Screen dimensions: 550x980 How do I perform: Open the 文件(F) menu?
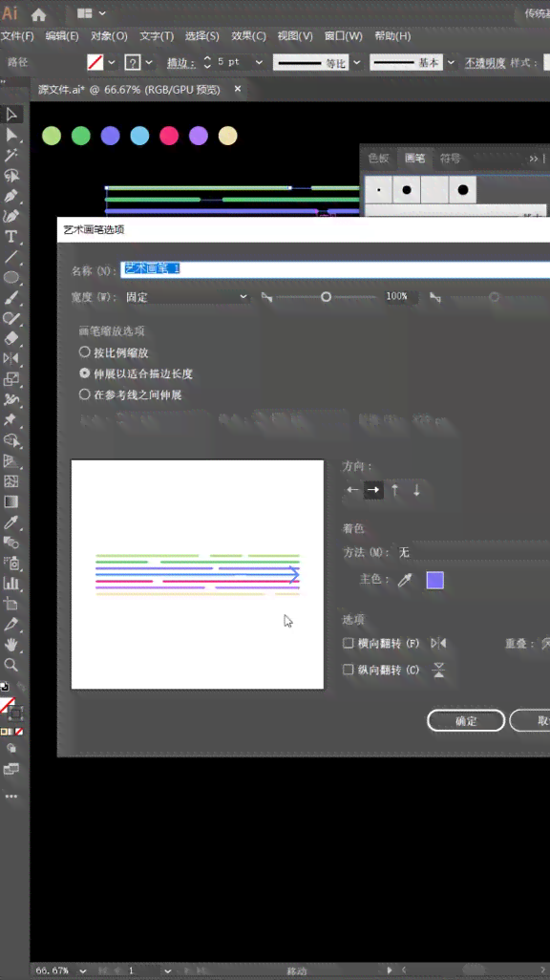pyautogui.click(x=17, y=36)
